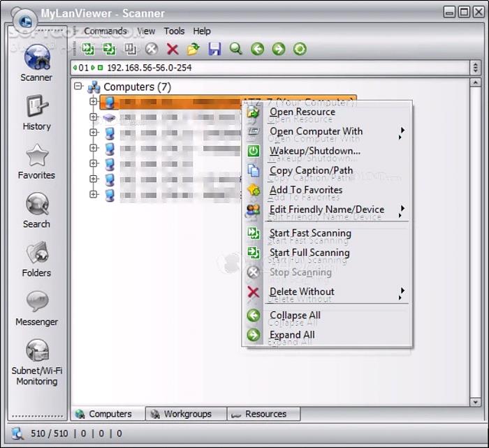489x448 pixels.
Task: Select Start Full Scanning in context menu
Action: click(x=327, y=253)
